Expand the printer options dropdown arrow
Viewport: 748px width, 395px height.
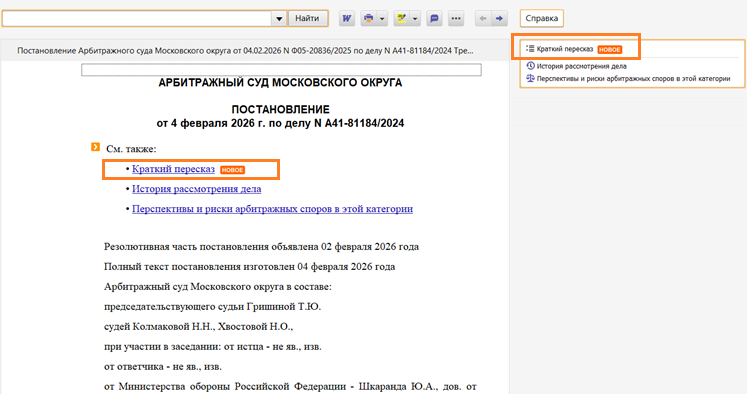point(382,19)
